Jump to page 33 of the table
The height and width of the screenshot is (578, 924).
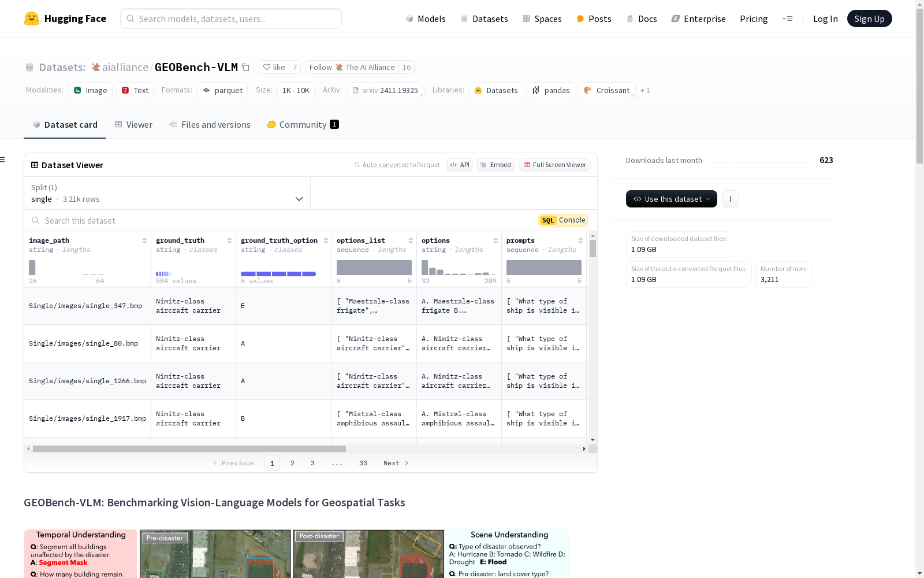(x=363, y=463)
